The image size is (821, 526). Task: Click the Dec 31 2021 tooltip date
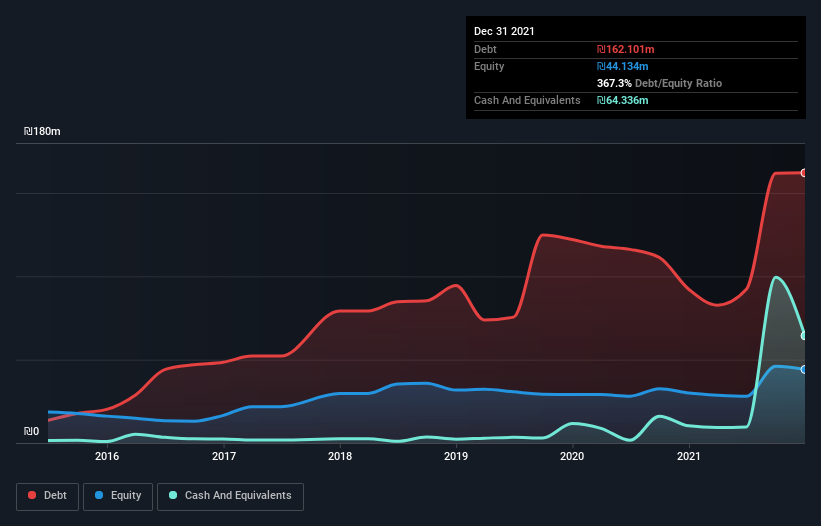click(x=504, y=31)
